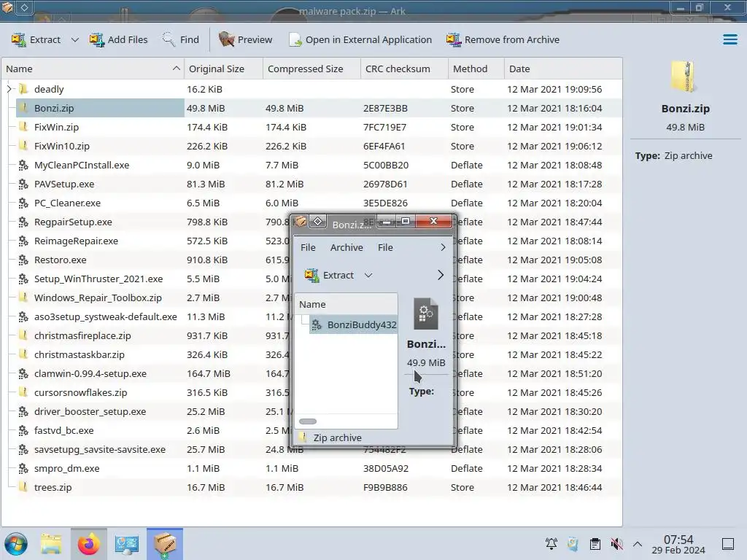
Task: Select christmastaskbar.zip icon
Action: tap(23, 355)
